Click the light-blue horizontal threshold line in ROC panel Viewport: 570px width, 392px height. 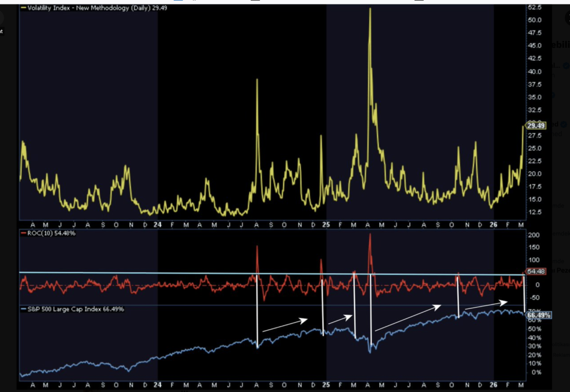pyautogui.click(x=142, y=273)
